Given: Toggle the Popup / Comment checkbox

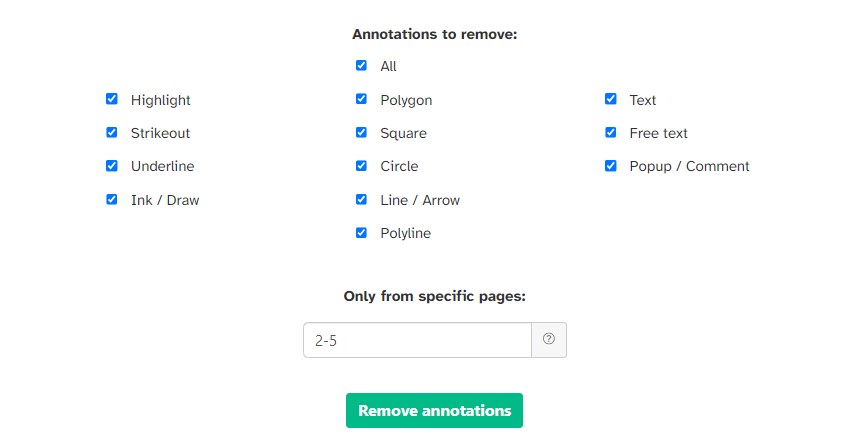Looking at the screenshot, I should point(610,166).
